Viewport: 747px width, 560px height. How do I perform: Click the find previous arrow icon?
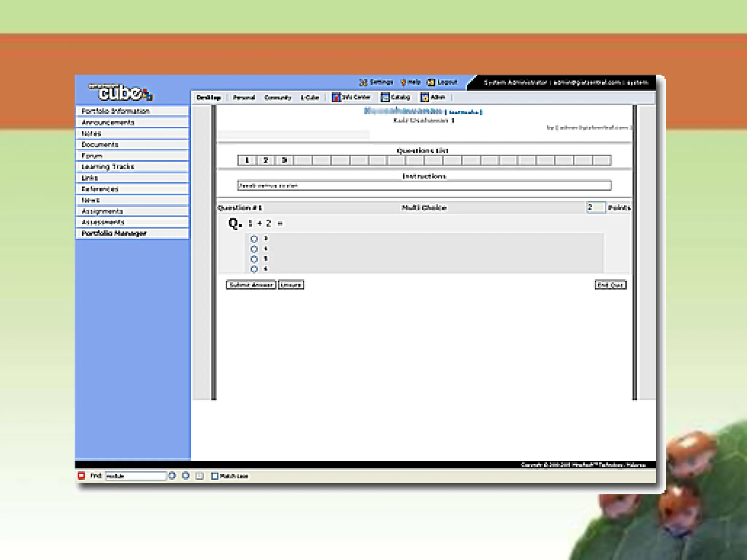[186, 476]
